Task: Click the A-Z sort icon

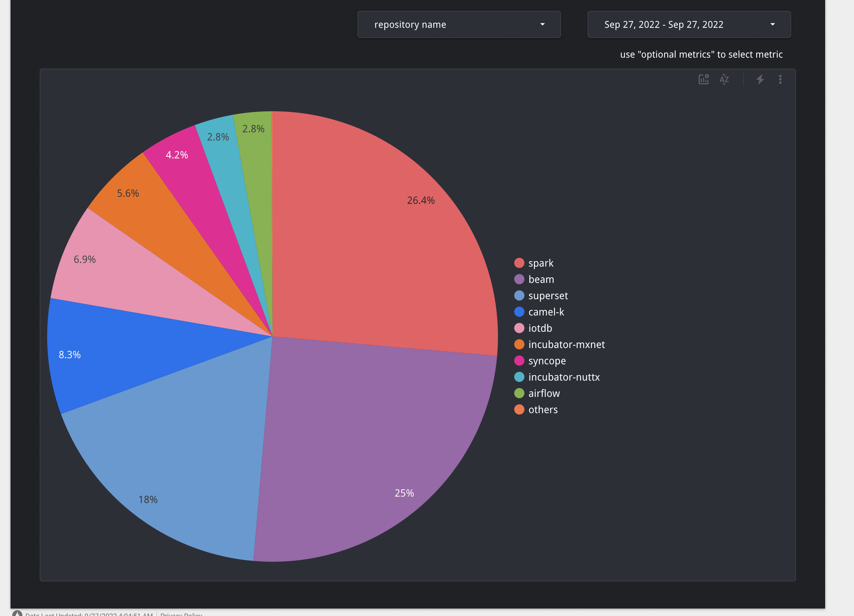Action: 724,79
